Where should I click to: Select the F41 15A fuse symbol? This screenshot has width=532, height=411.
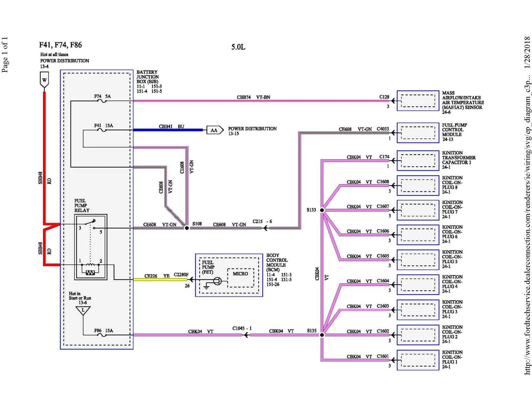click(x=102, y=130)
